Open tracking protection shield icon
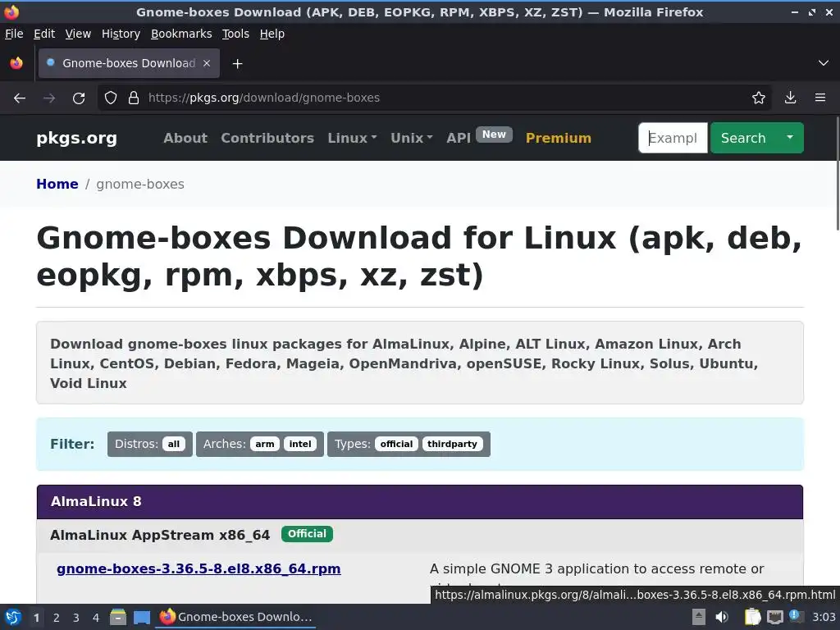840x630 pixels. 111,98
